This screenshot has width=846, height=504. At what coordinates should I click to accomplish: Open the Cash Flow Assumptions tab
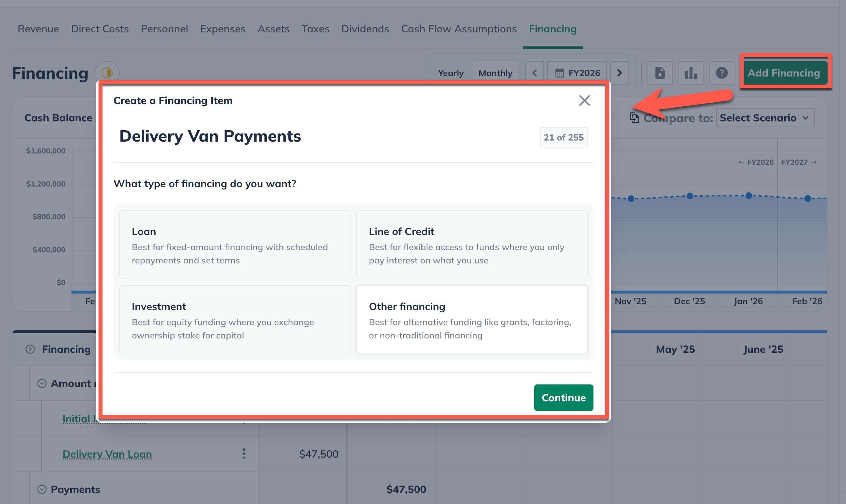pyautogui.click(x=459, y=29)
